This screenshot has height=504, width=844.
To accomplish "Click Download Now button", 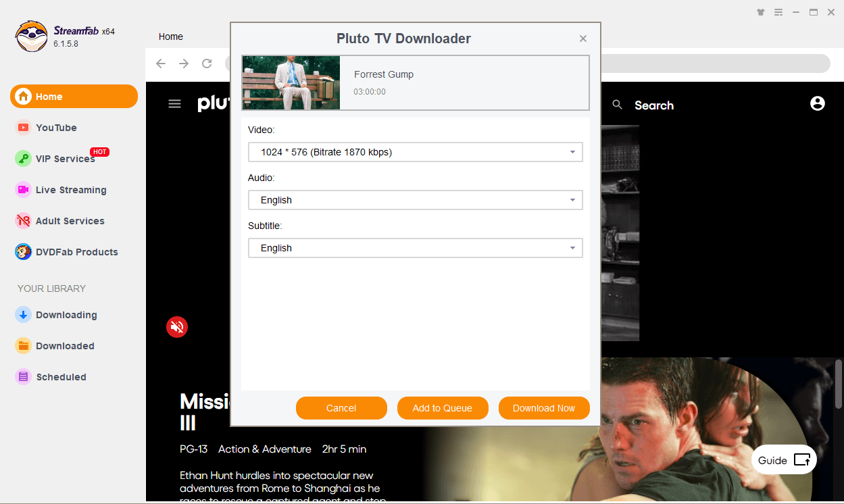I will click(544, 408).
